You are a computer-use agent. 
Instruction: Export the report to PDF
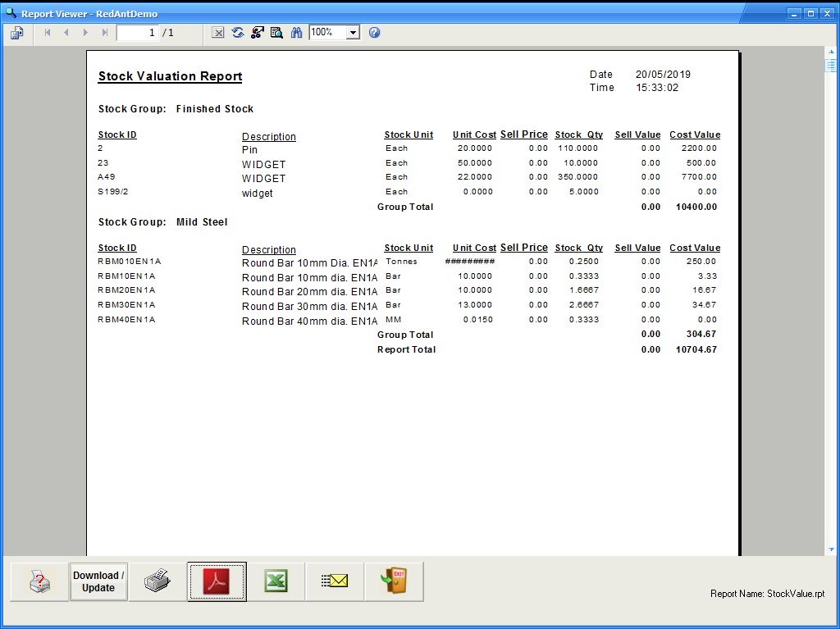click(217, 581)
